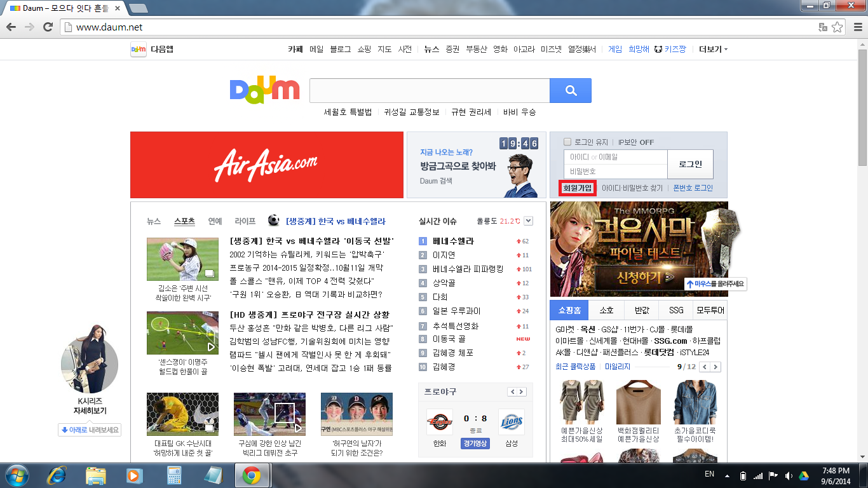This screenshot has width=868, height=488.
Task: Open the 방금그곡으로 찾아봐 banner
Action: pos(476,165)
